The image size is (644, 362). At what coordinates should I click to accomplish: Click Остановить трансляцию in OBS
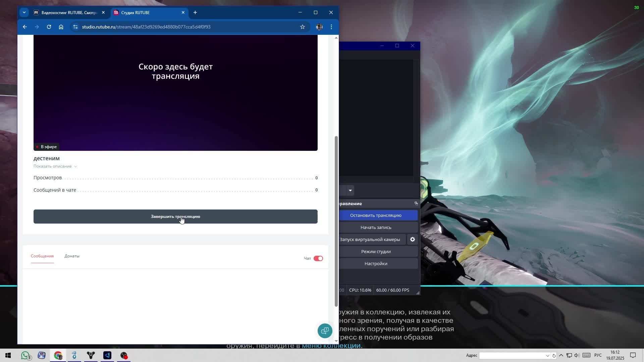click(376, 215)
